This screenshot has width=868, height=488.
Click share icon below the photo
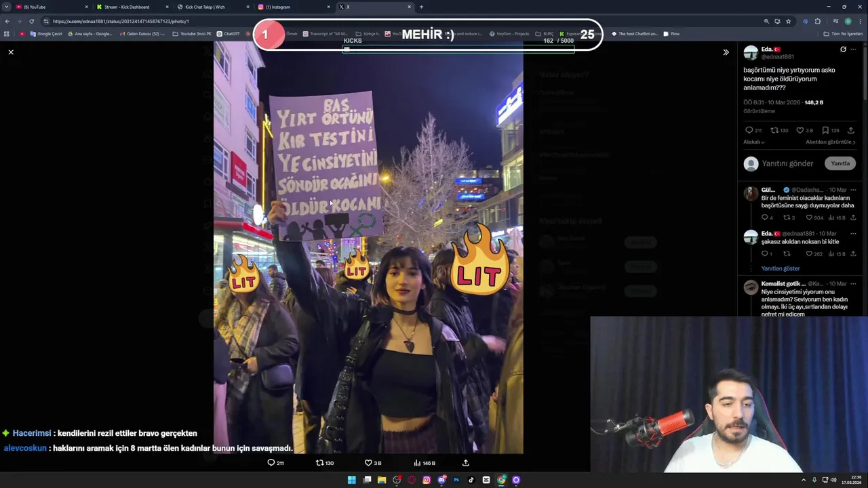coord(466,463)
